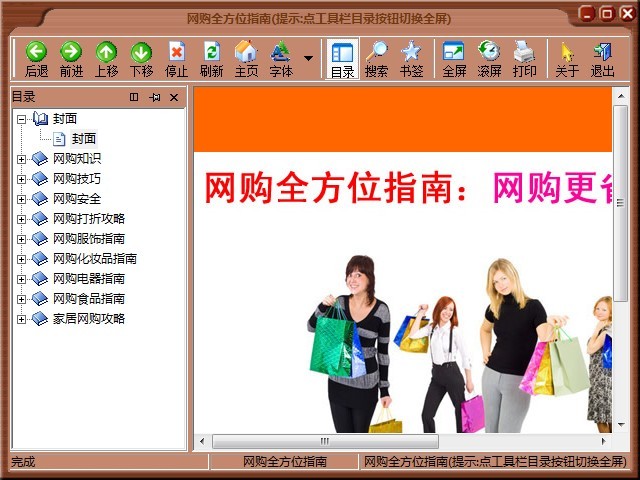Open the dropdown arrow beside 字体
Image resolution: width=640 pixels, height=480 pixels.
tap(309, 58)
